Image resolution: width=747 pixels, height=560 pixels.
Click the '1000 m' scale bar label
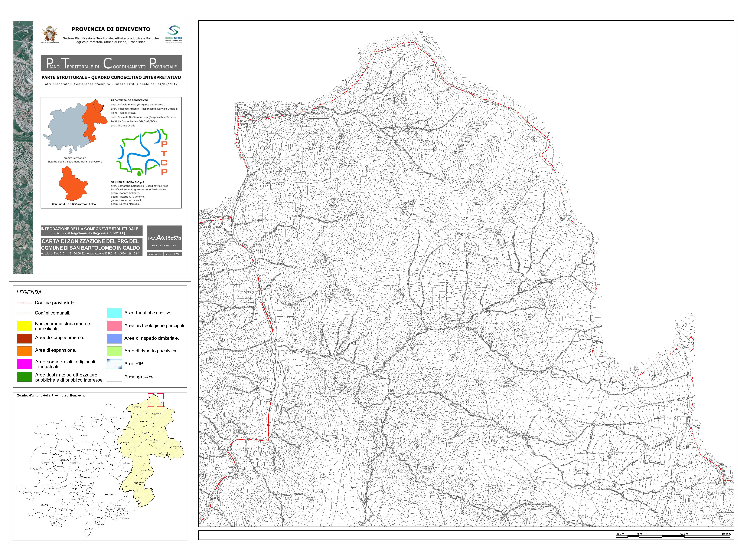[x=726, y=534]
